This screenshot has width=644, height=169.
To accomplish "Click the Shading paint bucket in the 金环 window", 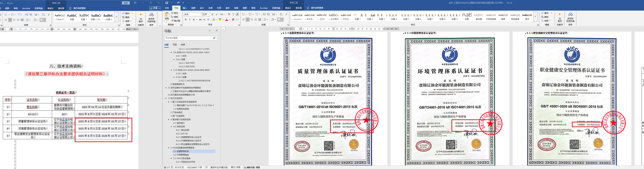I will point(273,20).
